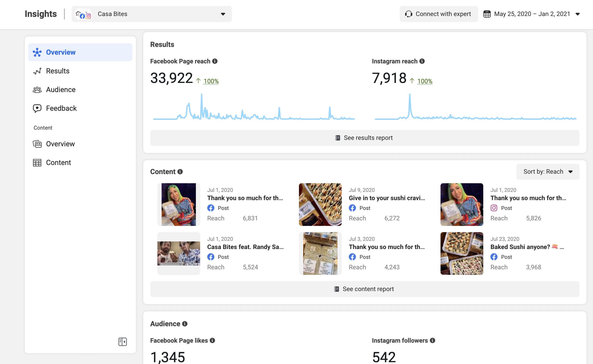Collapse the sidebar with the panel toggle
The image size is (593, 364).
(x=122, y=342)
